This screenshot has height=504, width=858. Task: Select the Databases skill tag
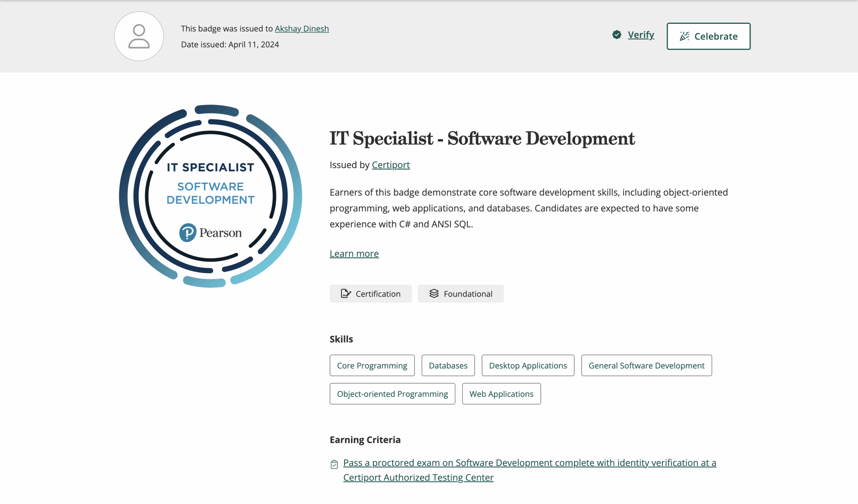[448, 365]
